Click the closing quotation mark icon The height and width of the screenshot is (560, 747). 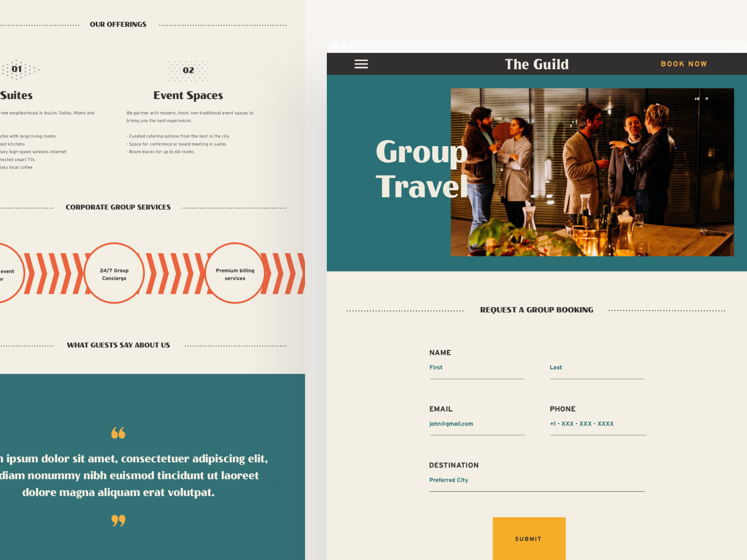click(118, 520)
